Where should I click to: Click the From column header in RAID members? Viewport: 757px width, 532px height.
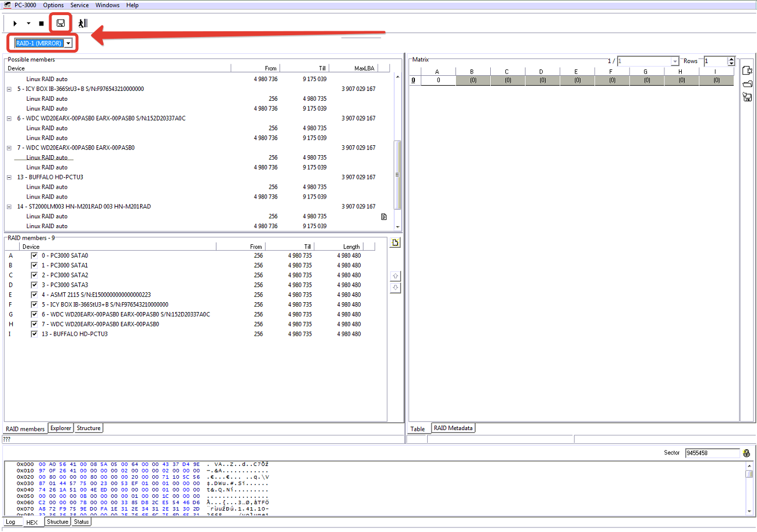[241, 247]
